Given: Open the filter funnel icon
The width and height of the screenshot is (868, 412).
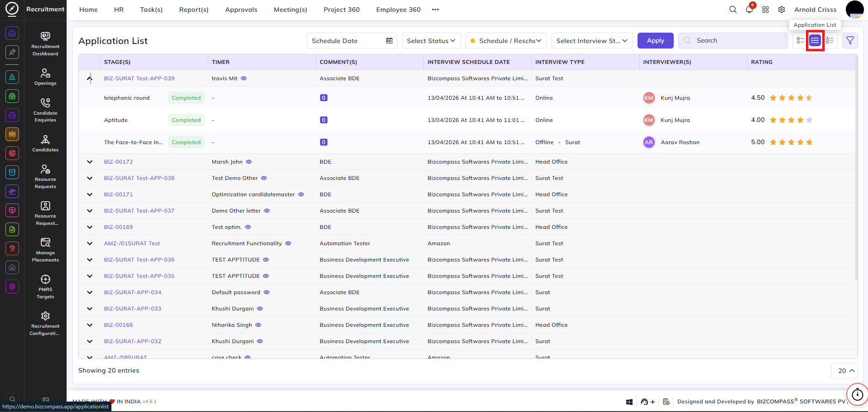Looking at the screenshot, I should coord(850,40).
